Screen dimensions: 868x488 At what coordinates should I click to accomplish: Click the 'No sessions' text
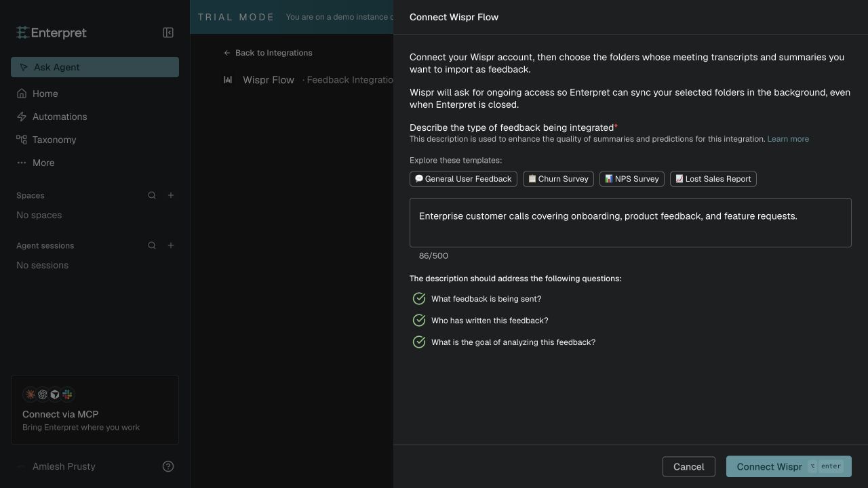tap(42, 265)
